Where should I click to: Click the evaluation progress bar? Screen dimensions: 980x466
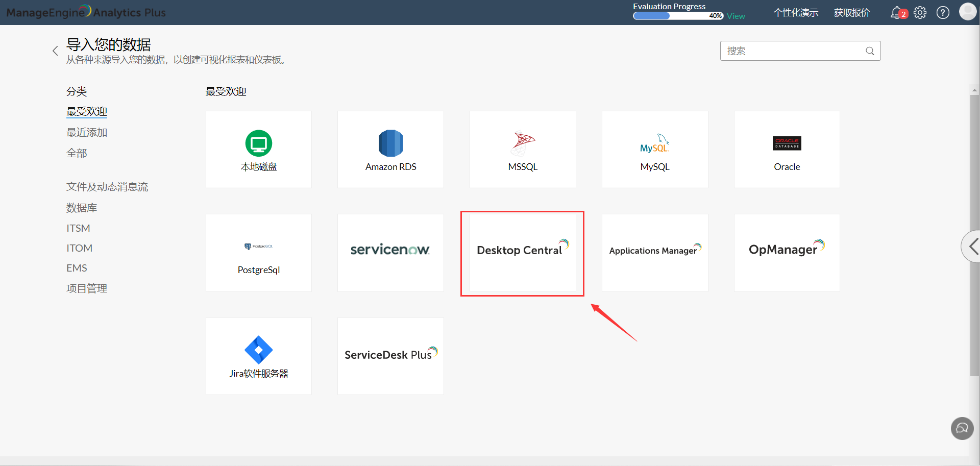click(x=678, y=16)
